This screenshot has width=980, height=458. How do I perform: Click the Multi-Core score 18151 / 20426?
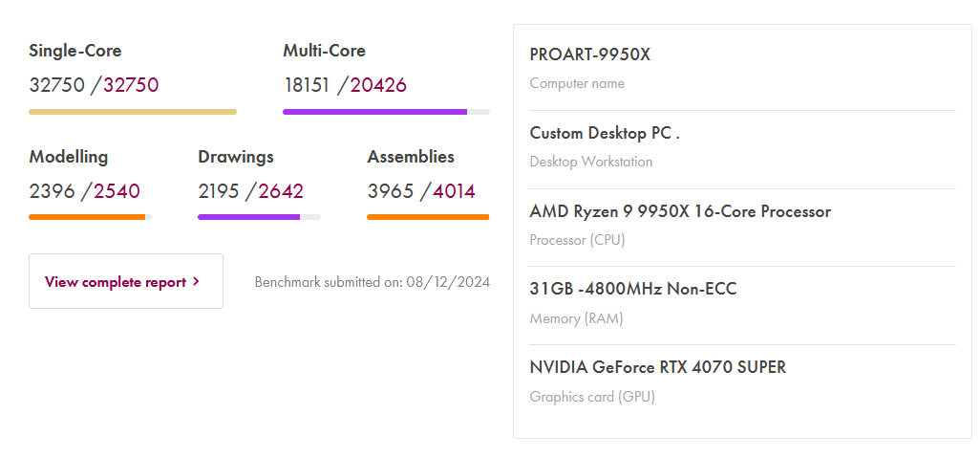[345, 85]
